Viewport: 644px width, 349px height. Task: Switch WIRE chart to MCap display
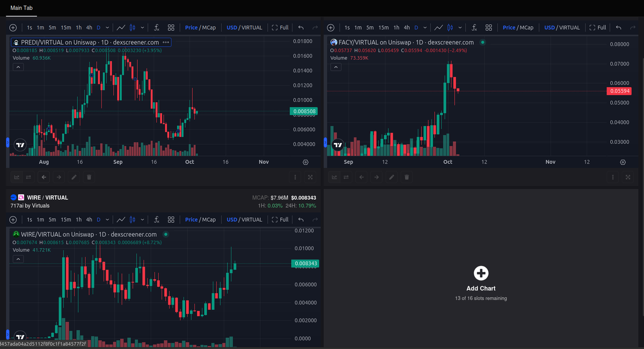(209, 220)
